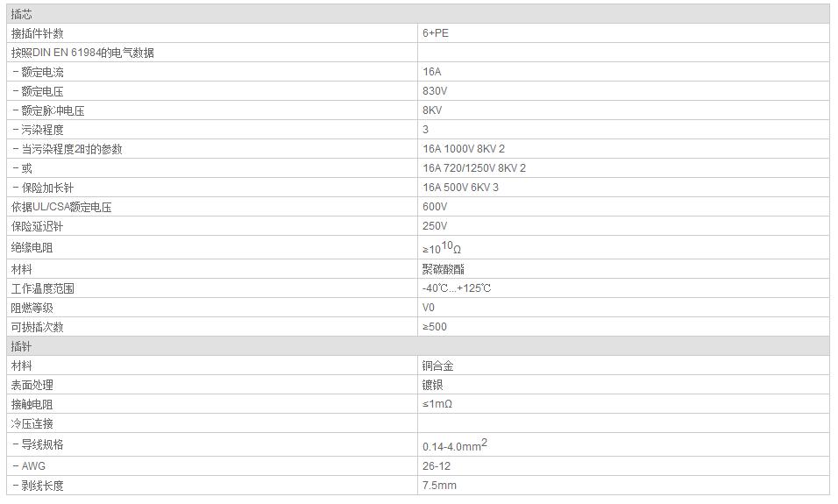Image resolution: width=838 pixels, height=504 pixels.
Task: Select the 16A 1000V 8KV 2 value
Action: pyautogui.click(x=464, y=149)
